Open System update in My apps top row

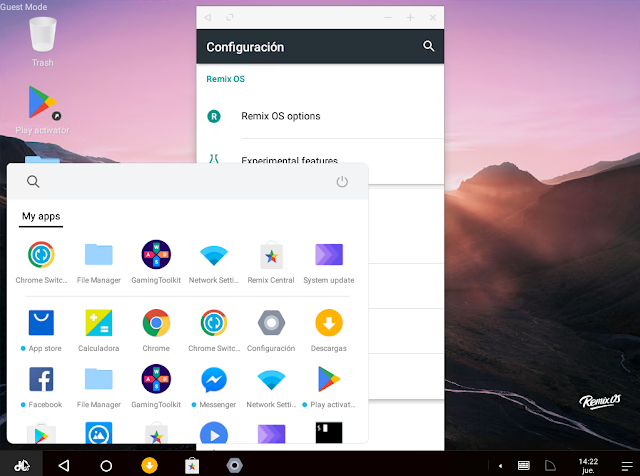click(329, 262)
